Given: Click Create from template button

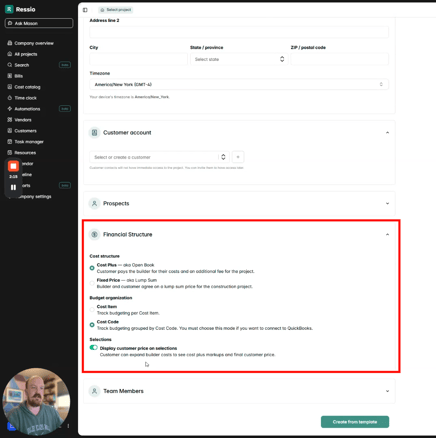Looking at the screenshot, I should point(355,422).
